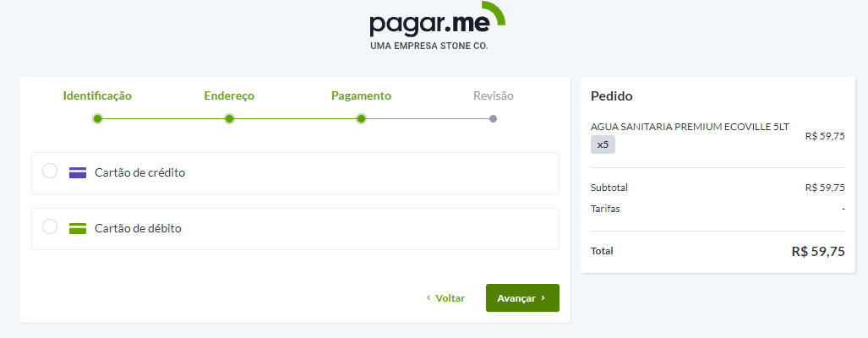Click the x5 quantity badge

click(x=603, y=144)
